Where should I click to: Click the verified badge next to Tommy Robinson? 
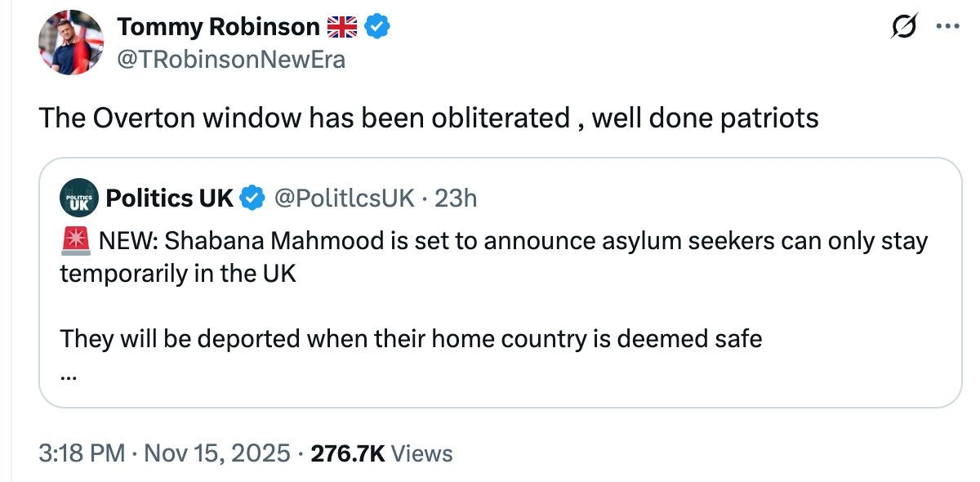click(376, 28)
